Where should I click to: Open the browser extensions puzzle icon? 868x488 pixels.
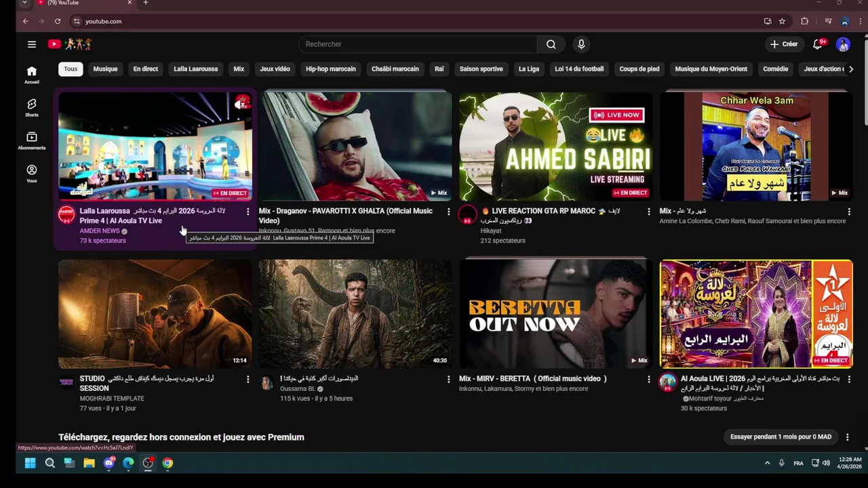coord(805,21)
